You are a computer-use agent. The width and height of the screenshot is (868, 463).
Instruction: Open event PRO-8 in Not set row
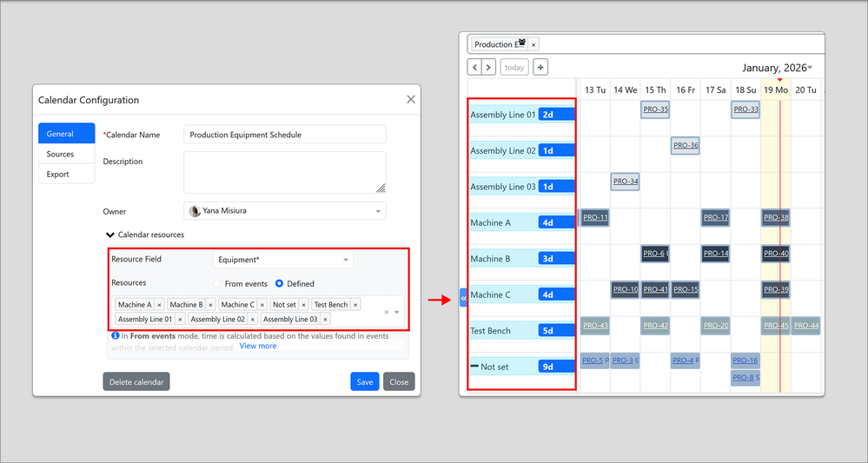pos(745,377)
